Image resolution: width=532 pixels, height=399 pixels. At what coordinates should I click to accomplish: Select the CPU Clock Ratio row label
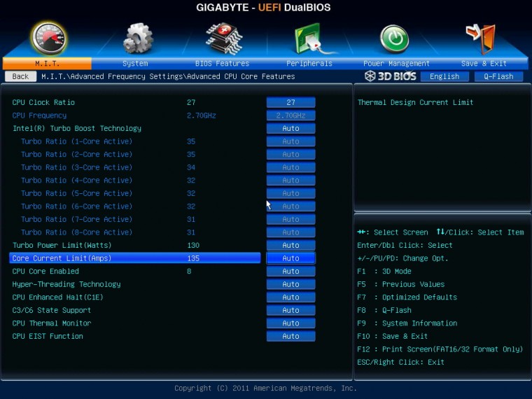coord(43,102)
